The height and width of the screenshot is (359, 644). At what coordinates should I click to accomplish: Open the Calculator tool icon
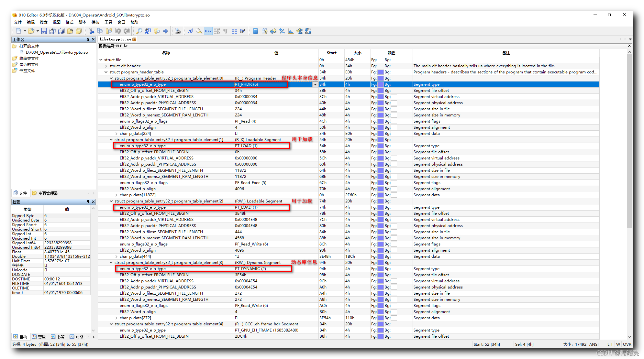click(255, 31)
